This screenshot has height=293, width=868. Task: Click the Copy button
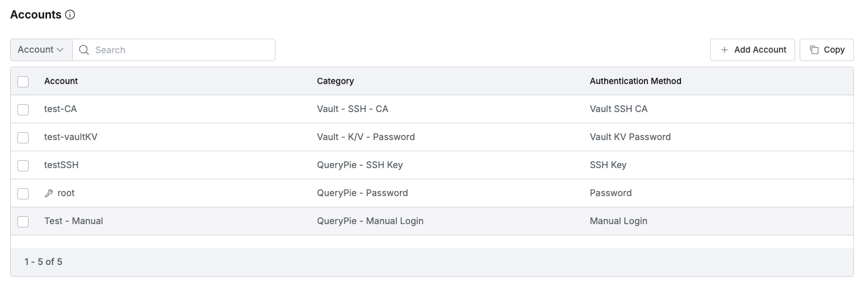827,50
